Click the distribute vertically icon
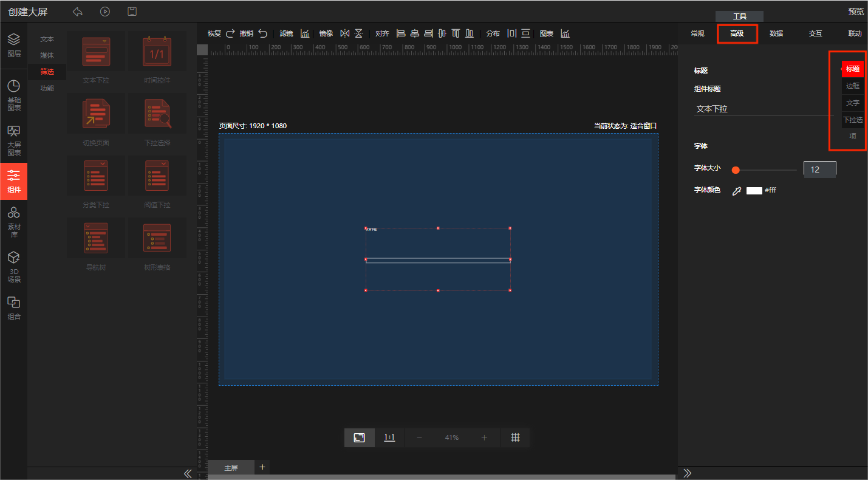 click(525, 33)
